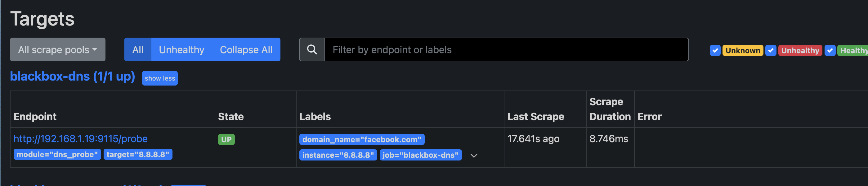Click the job="blackbox-dns" label badge
Image resolution: width=868 pixels, height=186 pixels.
click(420, 155)
